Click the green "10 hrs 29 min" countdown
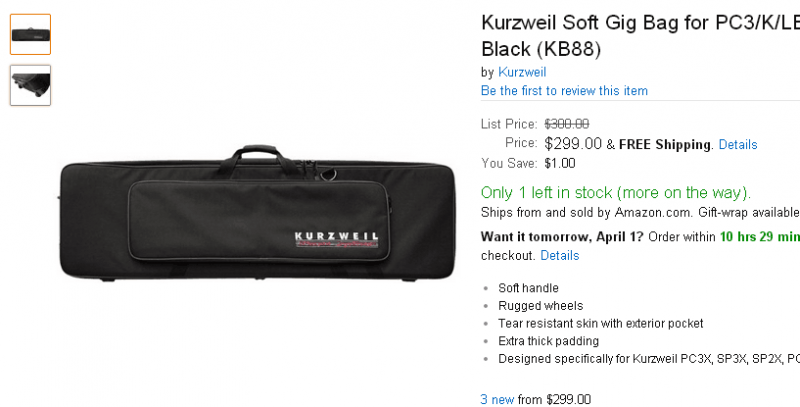Screen dimensions: 800x407 click(x=760, y=237)
